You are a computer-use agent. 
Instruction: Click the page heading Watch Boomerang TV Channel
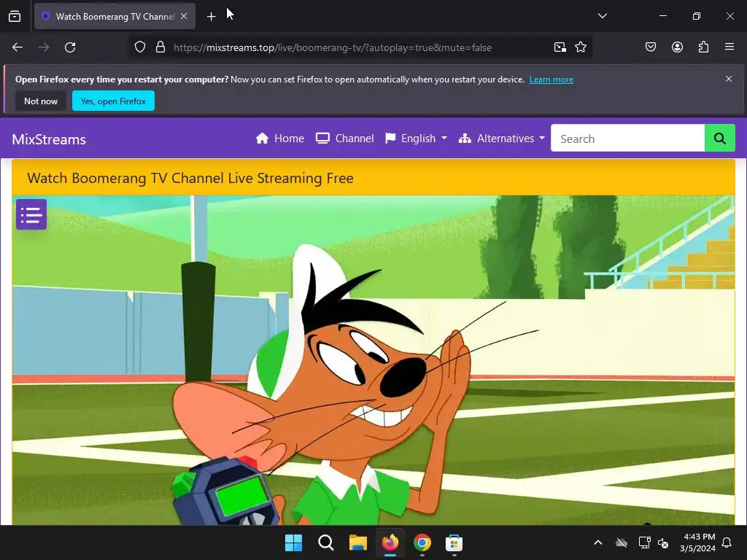click(x=190, y=178)
